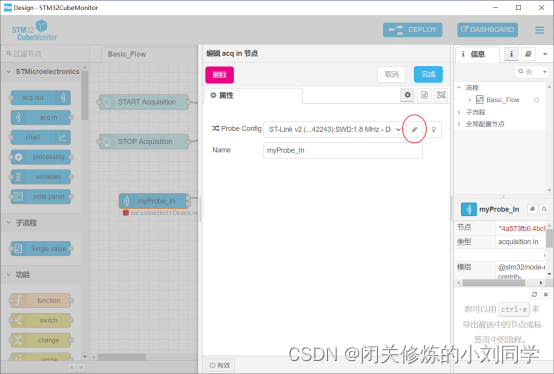554x374 pixels.
Task: Click the myProbe_In node on canvas
Action: coord(154,201)
